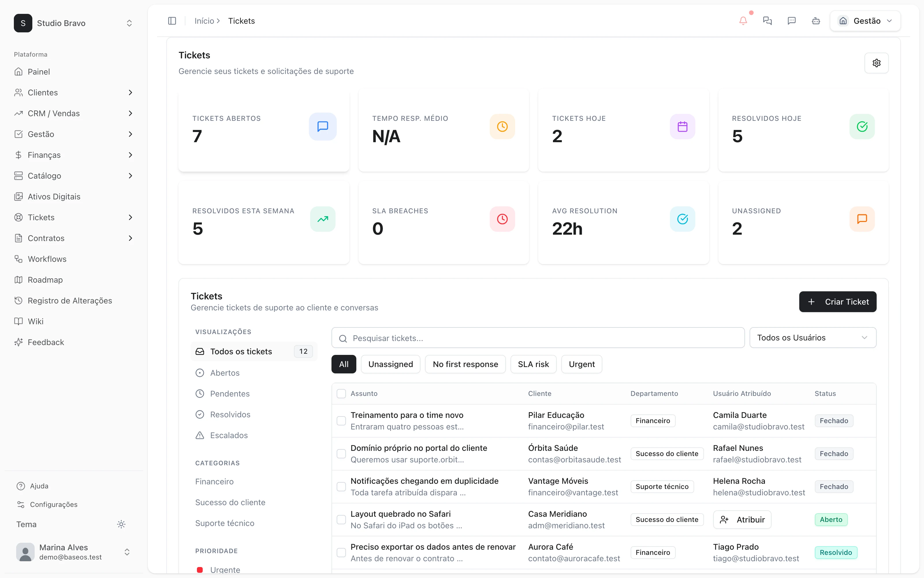Check the Preciso exportar os dados ticket

point(341,552)
